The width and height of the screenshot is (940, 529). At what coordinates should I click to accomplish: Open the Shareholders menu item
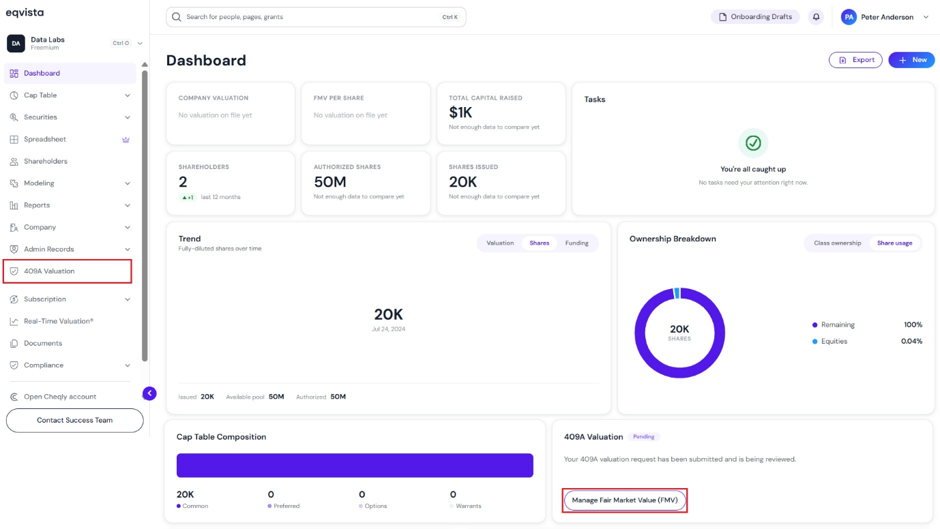70,161
